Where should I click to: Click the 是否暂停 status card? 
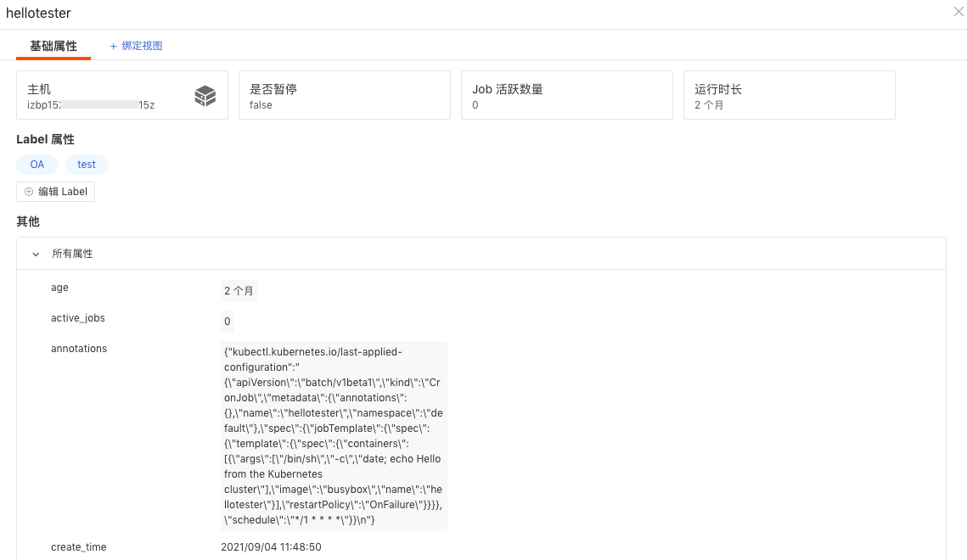point(344,95)
